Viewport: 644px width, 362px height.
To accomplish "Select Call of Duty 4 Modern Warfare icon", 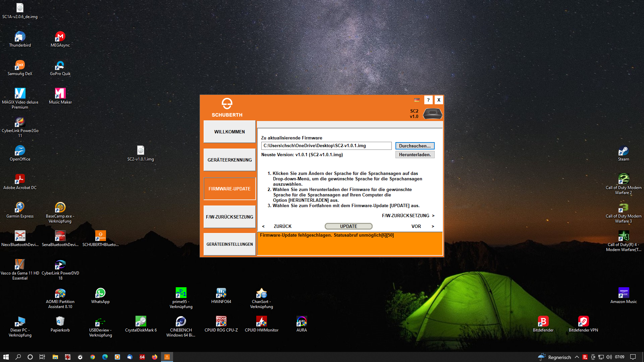I will 624,241.
